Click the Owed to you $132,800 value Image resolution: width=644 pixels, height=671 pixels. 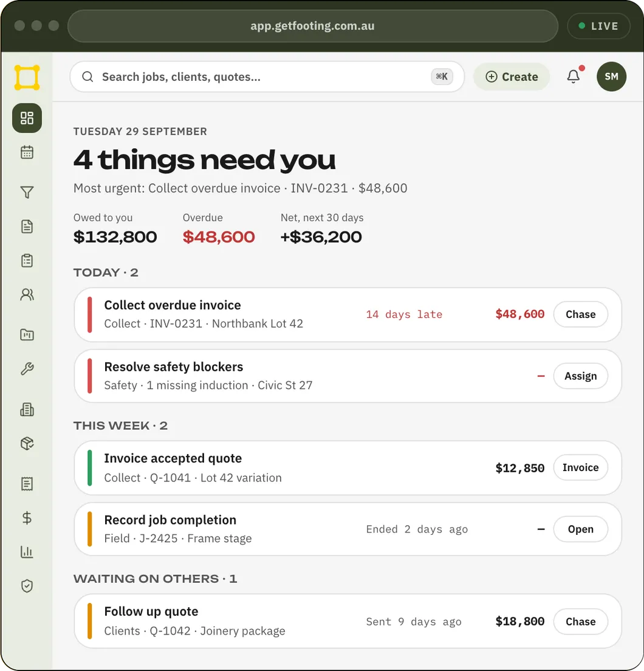coord(115,236)
